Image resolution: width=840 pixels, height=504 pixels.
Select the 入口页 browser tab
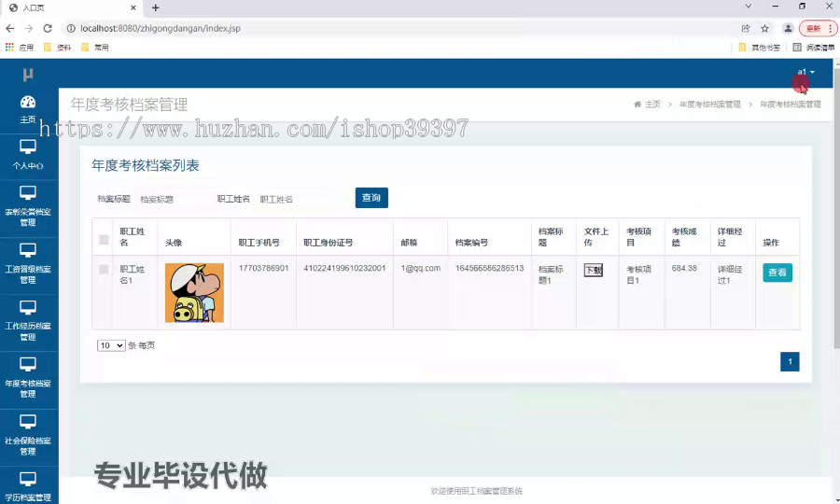click(72, 7)
